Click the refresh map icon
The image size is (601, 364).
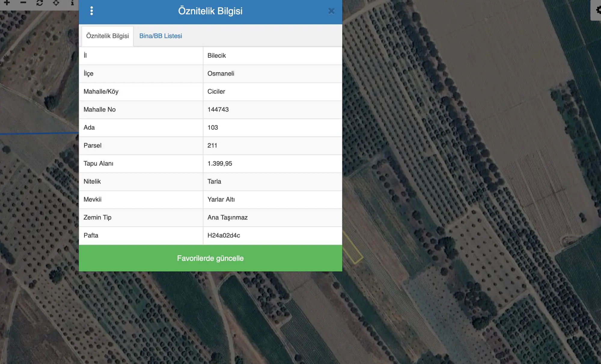pyautogui.click(x=40, y=3)
